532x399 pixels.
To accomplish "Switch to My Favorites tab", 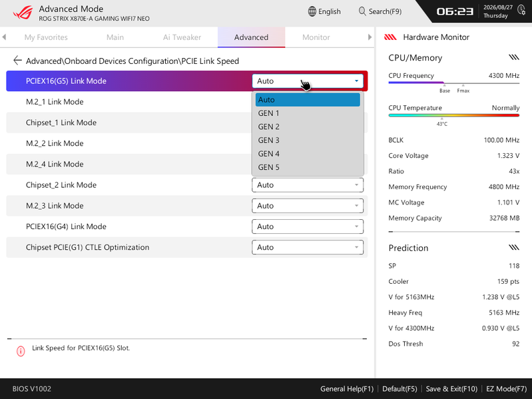I will 46,37.
